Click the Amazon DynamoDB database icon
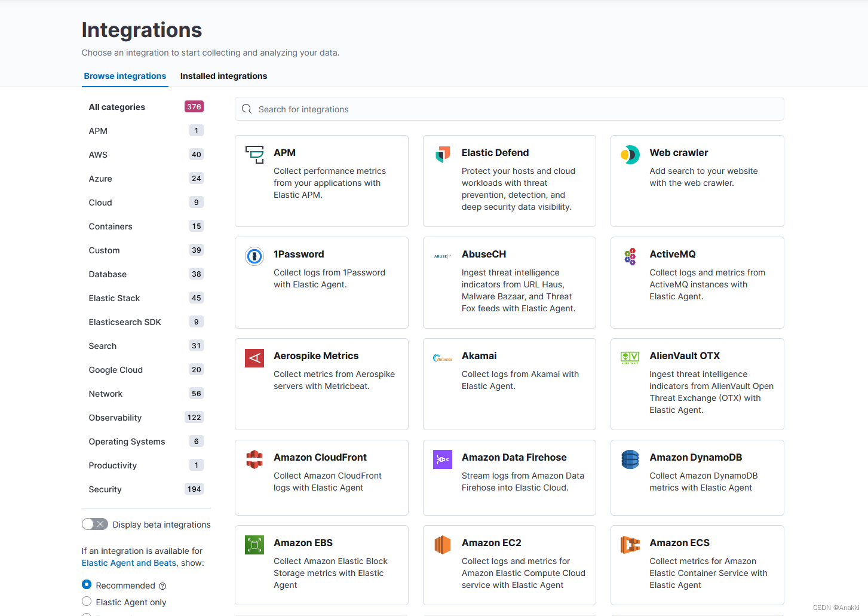Image resolution: width=868 pixels, height=616 pixels. [630, 459]
